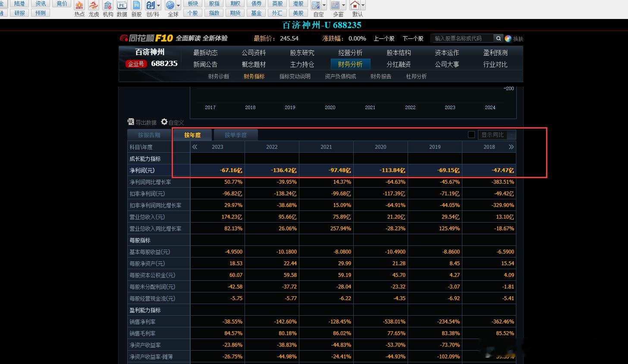Select the 财务指标 sub-tab
Image resolution: width=628 pixels, height=364 pixels.
(254, 76)
